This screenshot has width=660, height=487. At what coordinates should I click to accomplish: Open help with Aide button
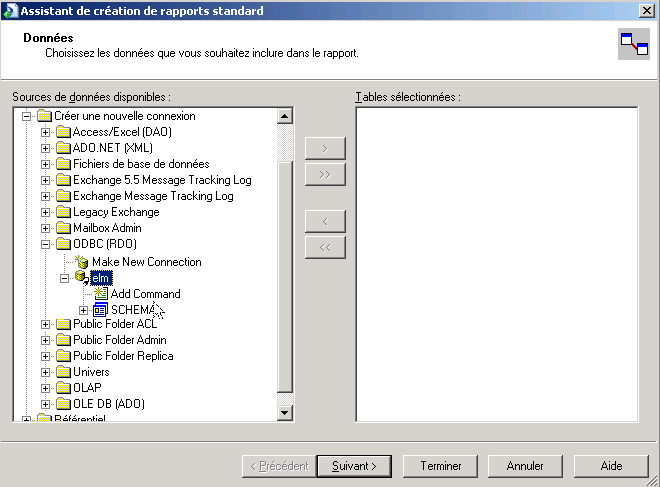click(x=611, y=466)
